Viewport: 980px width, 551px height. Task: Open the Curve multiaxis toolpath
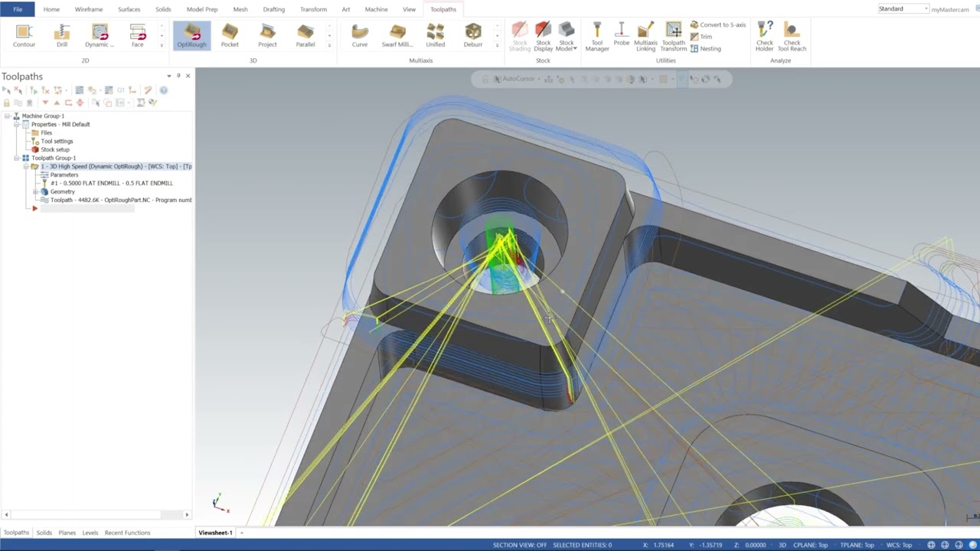click(x=360, y=36)
